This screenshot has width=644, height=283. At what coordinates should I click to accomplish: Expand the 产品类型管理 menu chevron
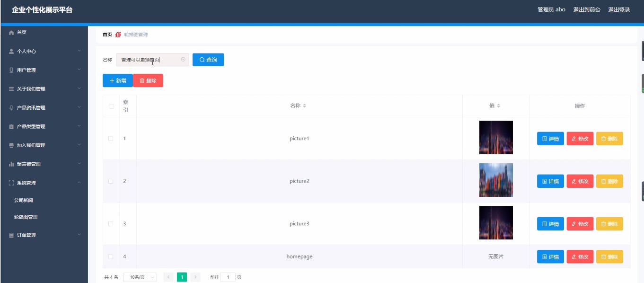(79, 126)
